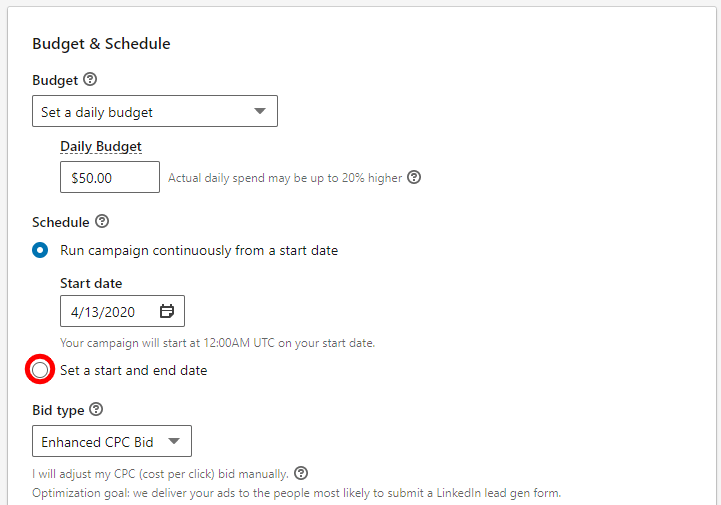Screen dimensions: 721x505
Task: Open the calendar picker in Start date
Action: pos(166,311)
